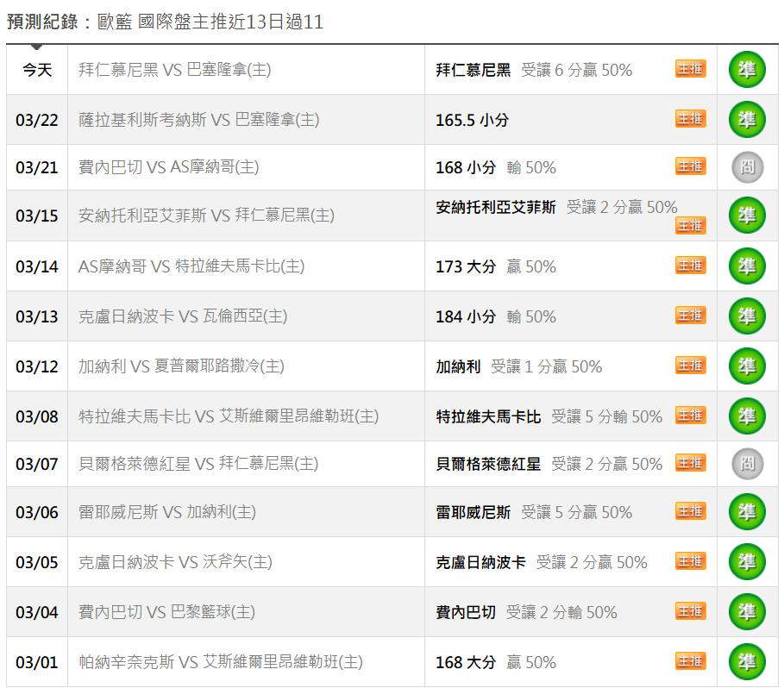Click the prediction text 173 大分 贏 50%
The height and width of the screenshot is (688, 784).
[x=496, y=266]
